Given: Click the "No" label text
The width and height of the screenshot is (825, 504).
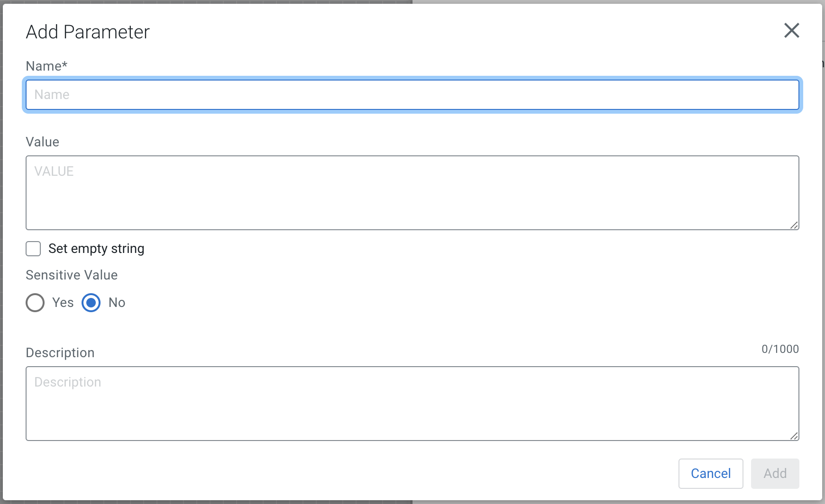Looking at the screenshot, I should pyautogui.click(x=117, y=303).
